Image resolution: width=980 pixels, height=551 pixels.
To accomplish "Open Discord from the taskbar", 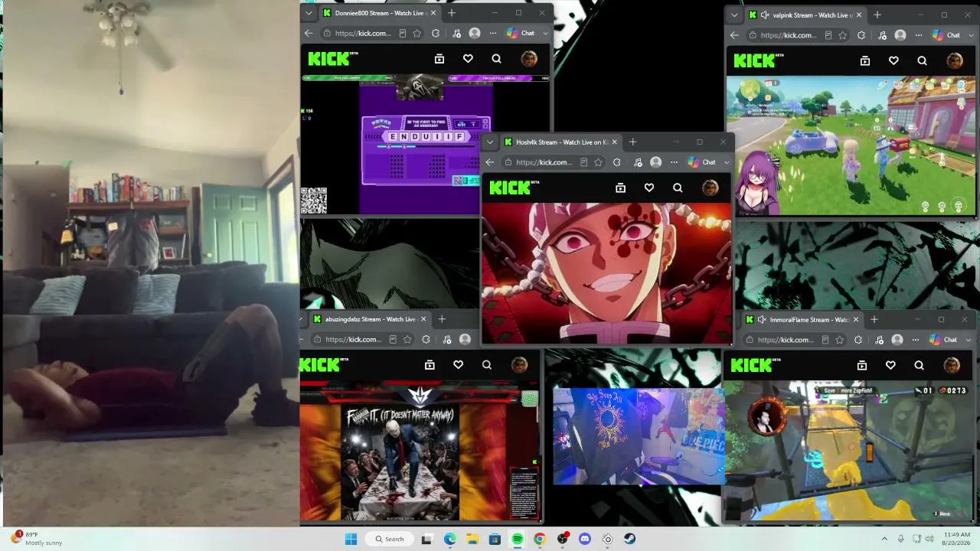I will click(x=585, y=539).
